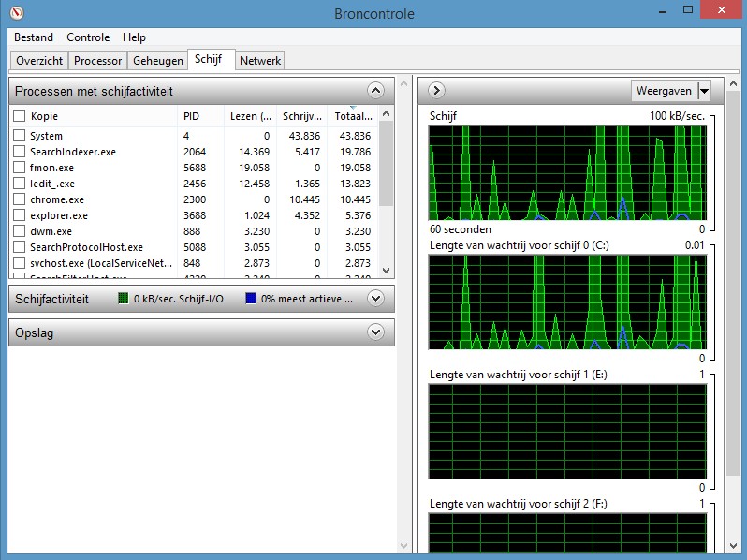Image resolution: width=747 pixels, height=560 pixels.
Task: Click the process list scroll-down arrow
Action: [387, 271]
